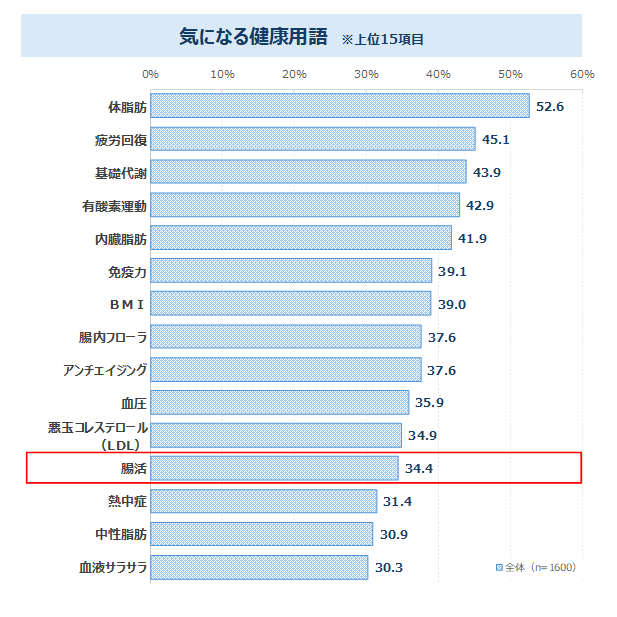Click the 免疫力 category label
617x617 pixels.
(127, 272)
